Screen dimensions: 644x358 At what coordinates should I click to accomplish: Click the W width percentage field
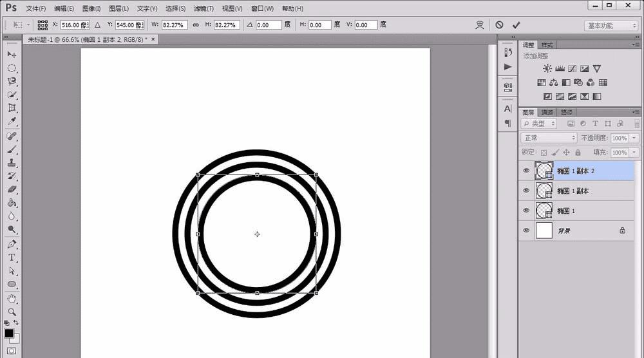pos(175,25)
